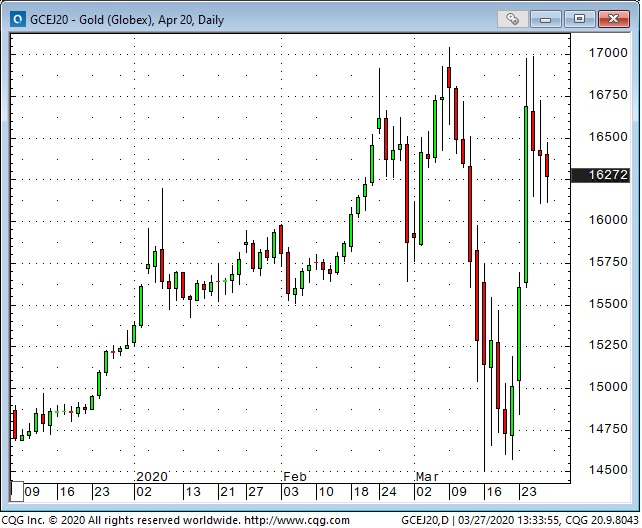Click the 15500 price axis label

pyautogui.click(x=608, y=304)
